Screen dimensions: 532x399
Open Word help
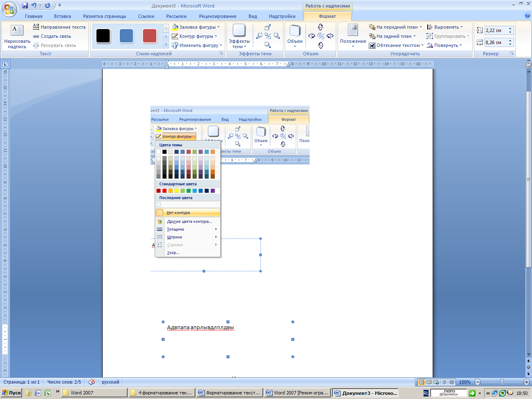(527, 16)
